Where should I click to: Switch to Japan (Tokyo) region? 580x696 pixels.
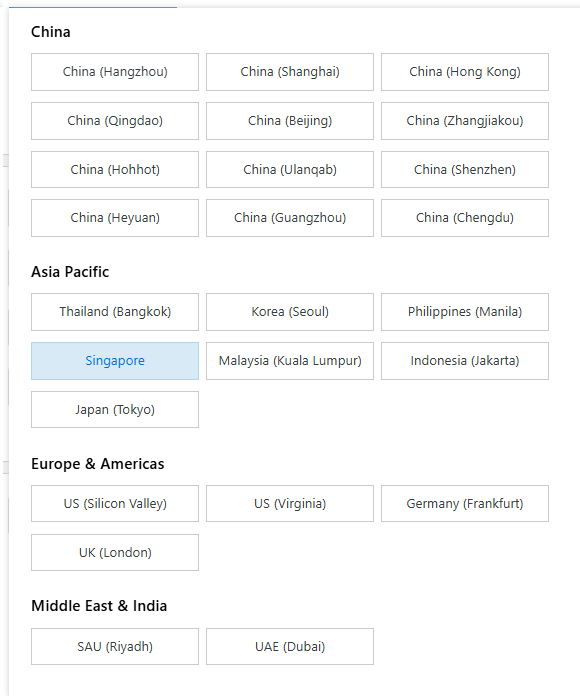point(115,409)
